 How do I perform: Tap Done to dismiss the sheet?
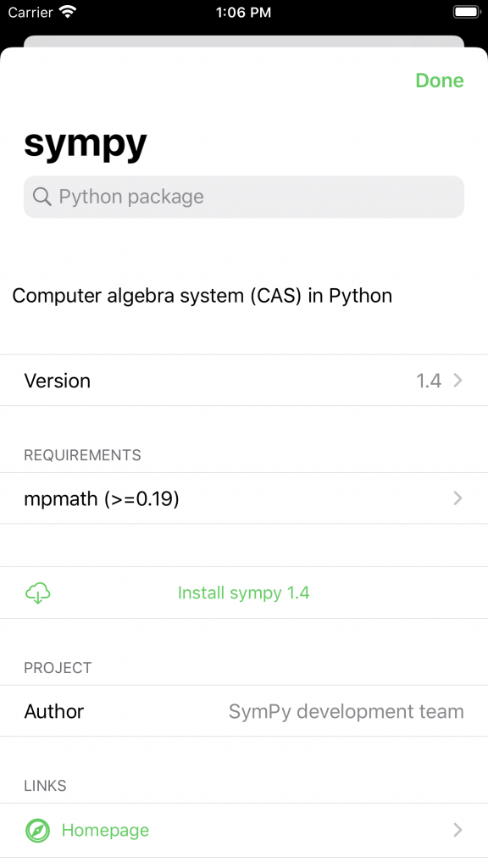(x=440, y=81)
